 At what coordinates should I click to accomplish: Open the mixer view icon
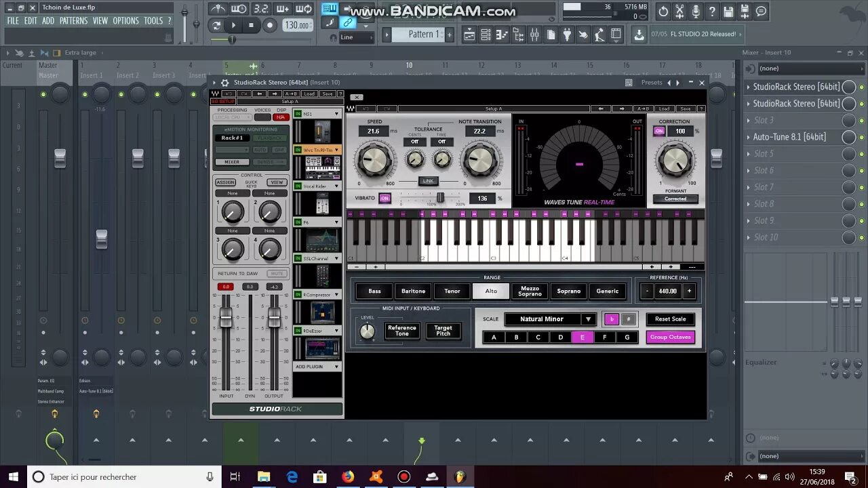534,35
